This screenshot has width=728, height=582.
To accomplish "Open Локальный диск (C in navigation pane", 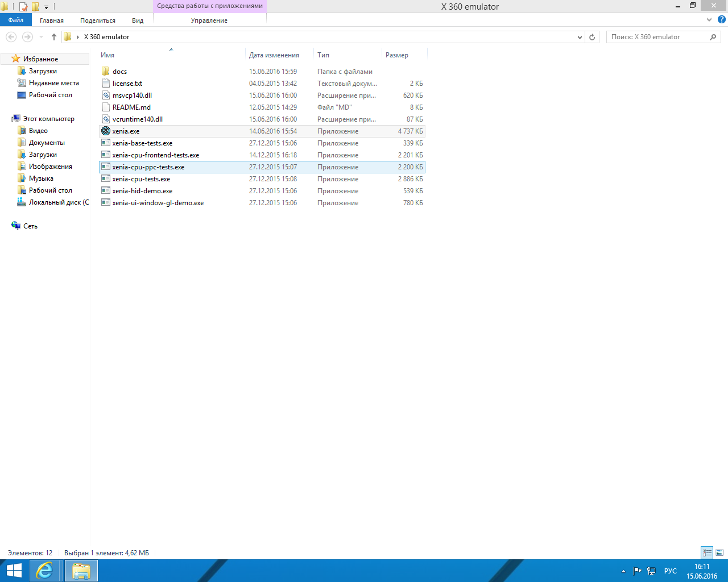I will 59,202.
